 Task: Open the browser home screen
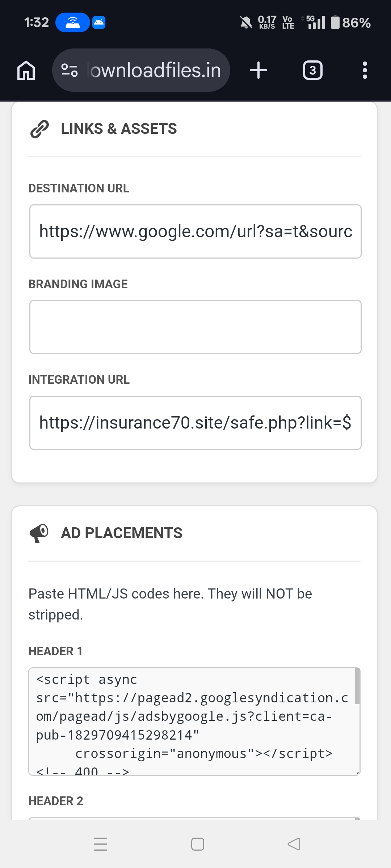(x=26, y=70)
